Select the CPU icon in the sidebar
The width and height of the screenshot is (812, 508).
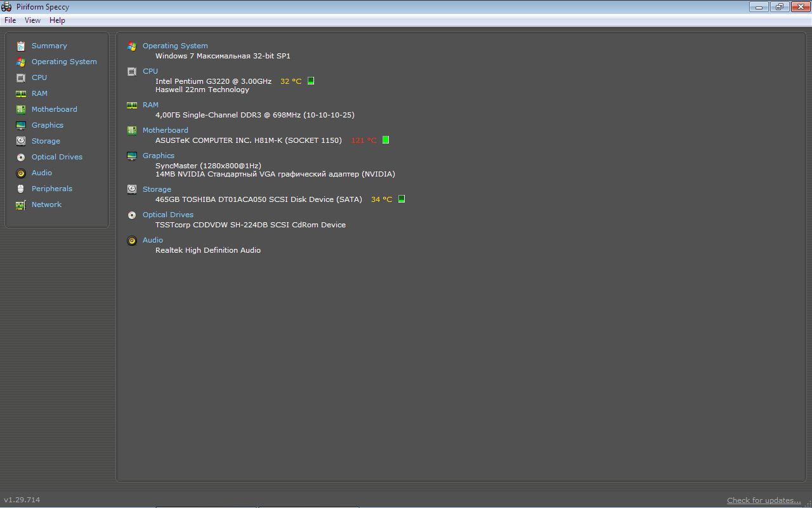click(x=21, y=77)
